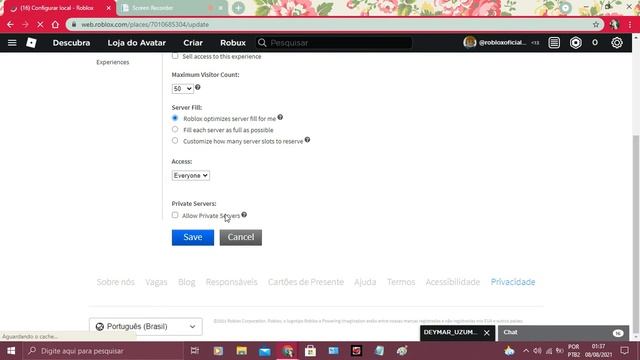Go back in the browser
Screen dimensions: 640x360
(x=10, y=24)
